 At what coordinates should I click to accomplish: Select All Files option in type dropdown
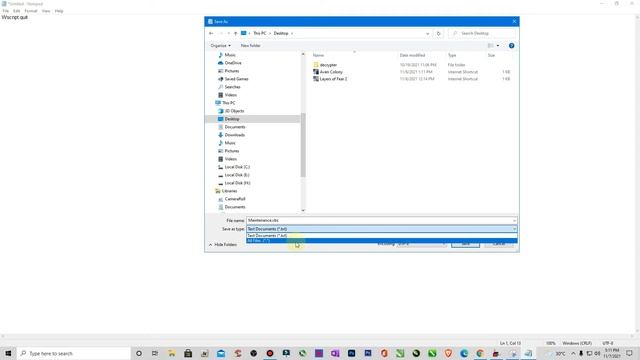382,240
